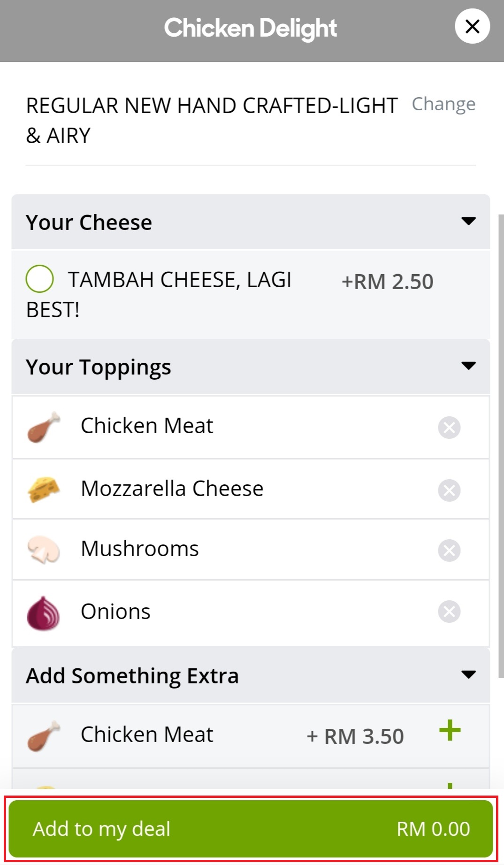Click the chicken drumstick icon under Your Toppings
Image resolution: width=504 pixels, height=865 pixels.
[44, 427]
